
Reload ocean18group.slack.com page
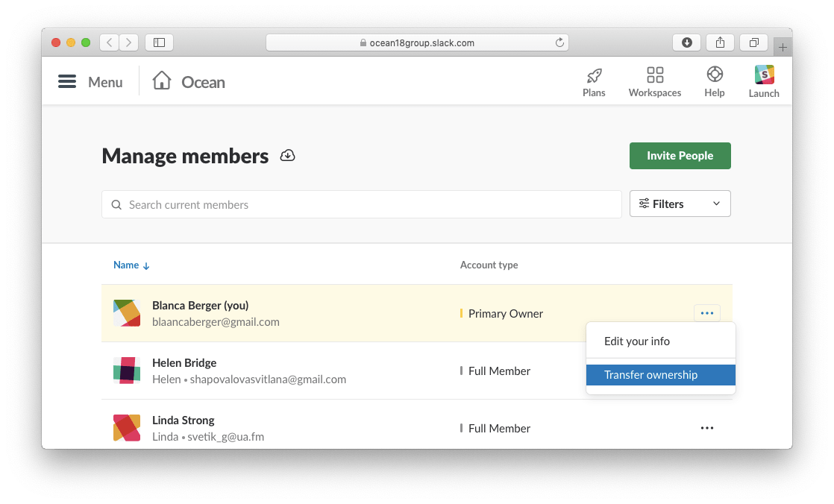pos(559,42)
